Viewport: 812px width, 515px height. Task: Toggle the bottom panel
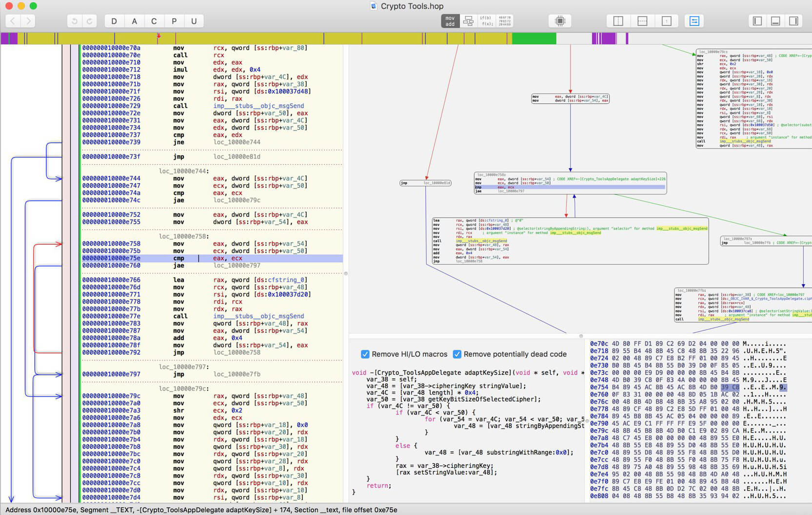pos(775,21)
